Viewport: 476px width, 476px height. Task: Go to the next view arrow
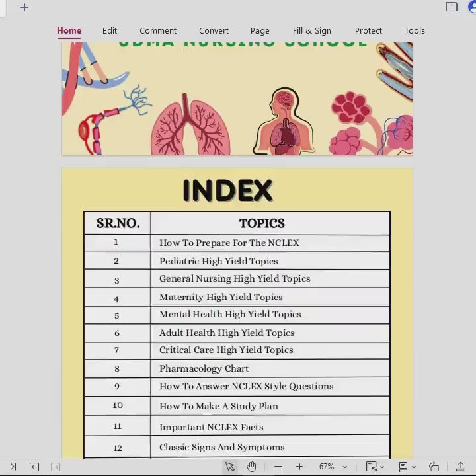(56, 467)
